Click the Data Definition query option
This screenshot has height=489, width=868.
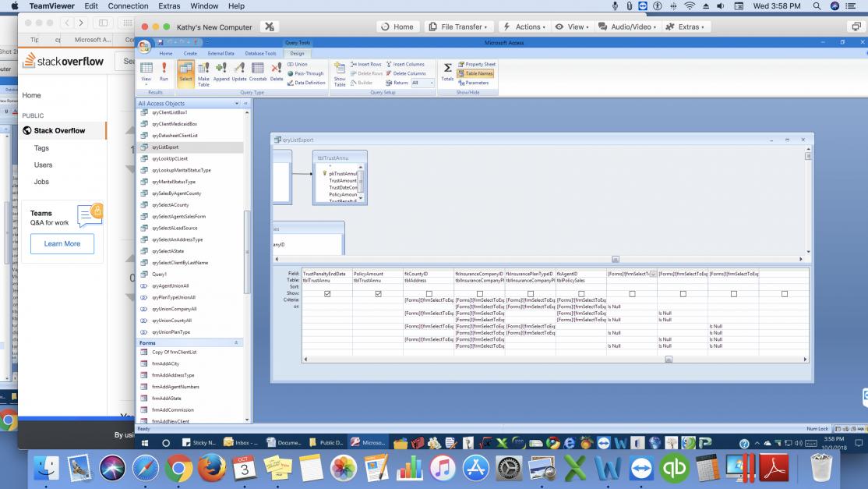tap(307, 83)
